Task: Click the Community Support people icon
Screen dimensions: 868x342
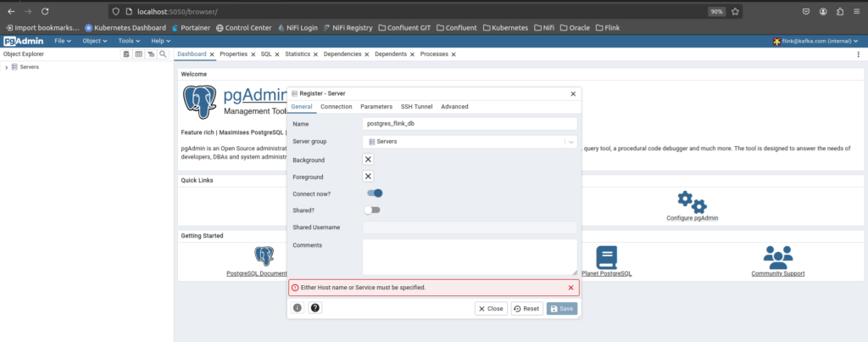Action: 777,256
